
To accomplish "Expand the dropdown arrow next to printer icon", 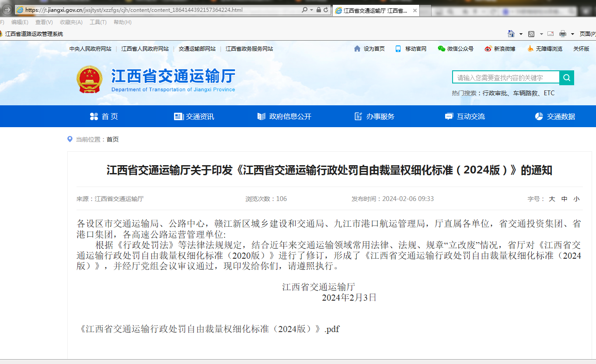I will pyautogui.click(x=573, y=34).
